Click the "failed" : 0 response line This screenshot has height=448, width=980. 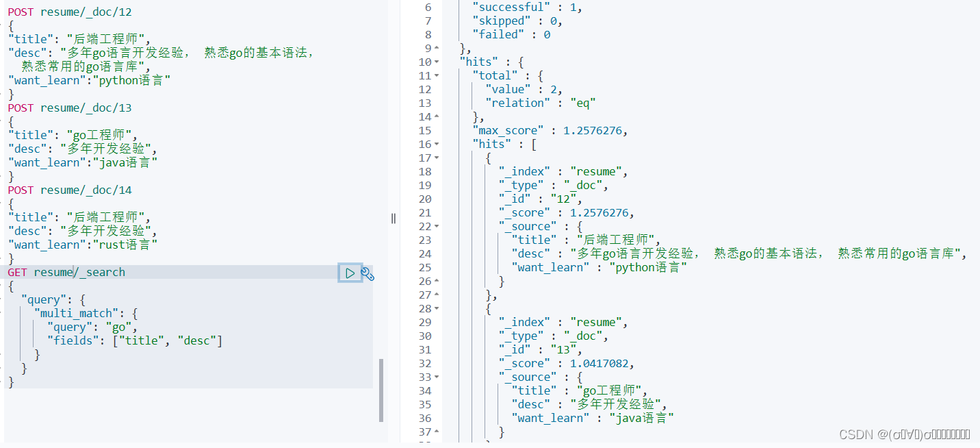511,35
